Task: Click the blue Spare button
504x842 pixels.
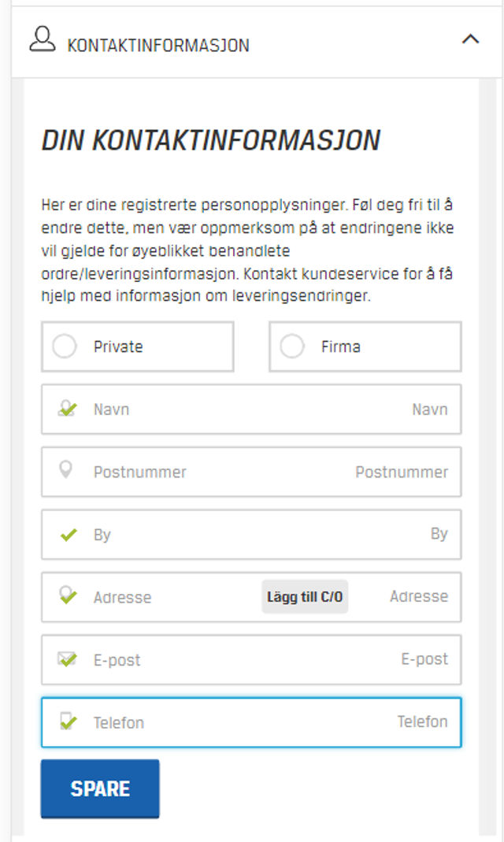Action: (100, 788)
